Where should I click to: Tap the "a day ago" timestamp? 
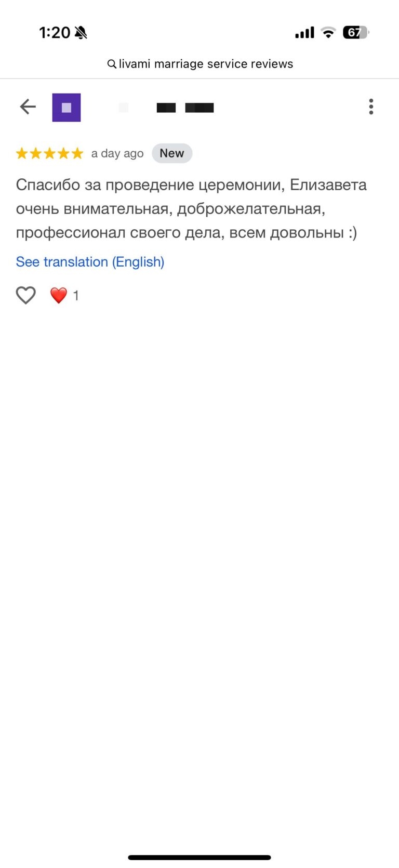117,153
